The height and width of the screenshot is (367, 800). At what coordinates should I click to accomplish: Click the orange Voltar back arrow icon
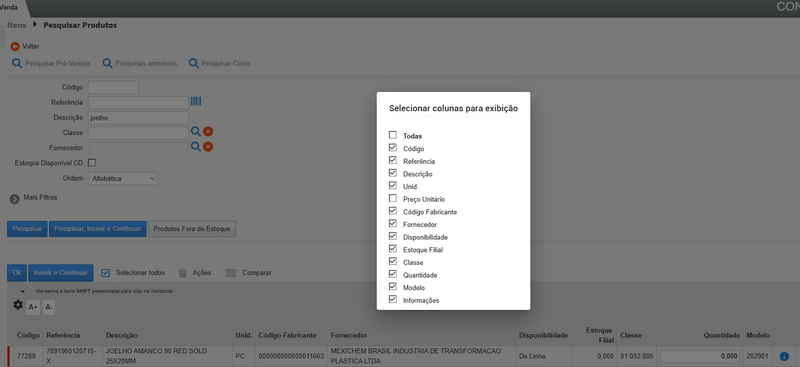click(x=15, y=46)
